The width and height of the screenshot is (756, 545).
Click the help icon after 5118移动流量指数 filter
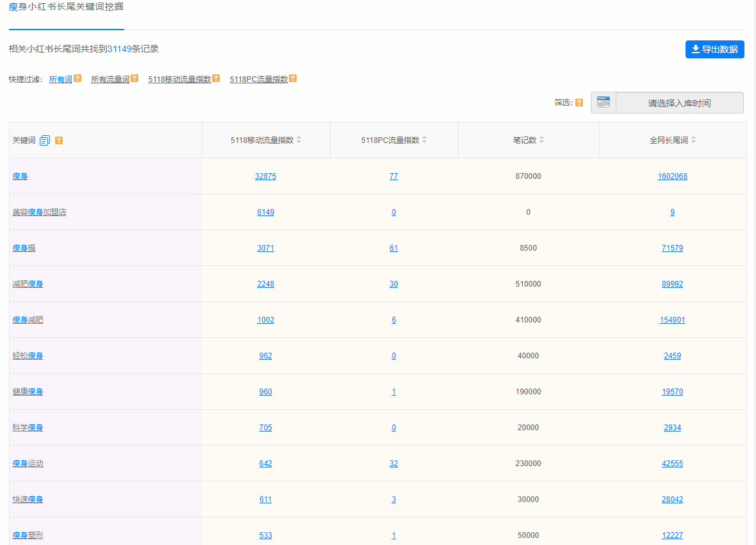[216, 78]
